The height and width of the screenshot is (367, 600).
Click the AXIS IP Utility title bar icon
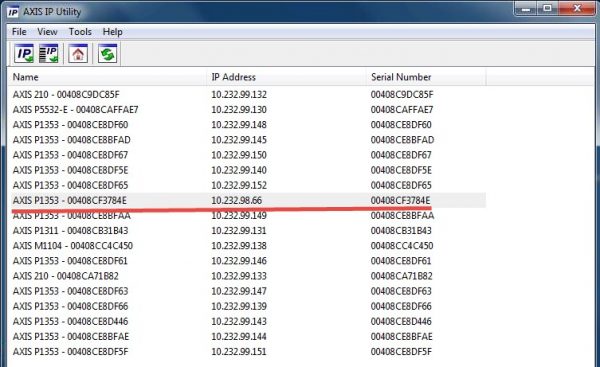pyautogui.click(x=13, y=12)
